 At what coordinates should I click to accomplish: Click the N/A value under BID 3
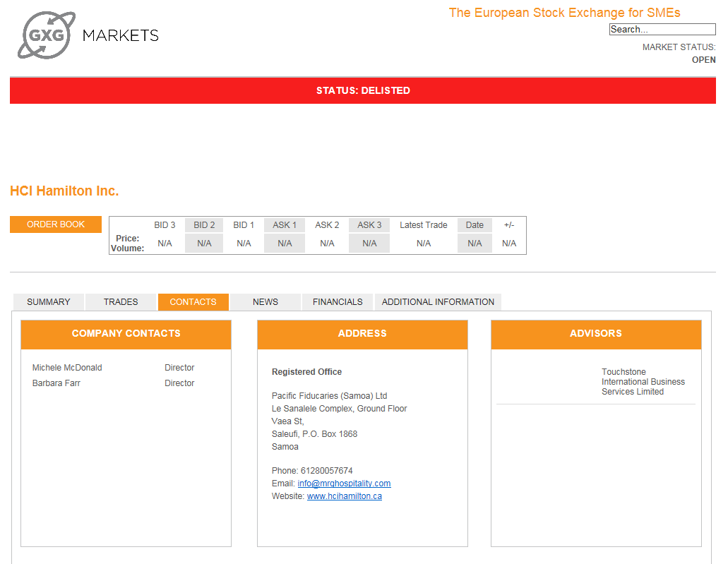pyautogui.click(x=165, y=244)
